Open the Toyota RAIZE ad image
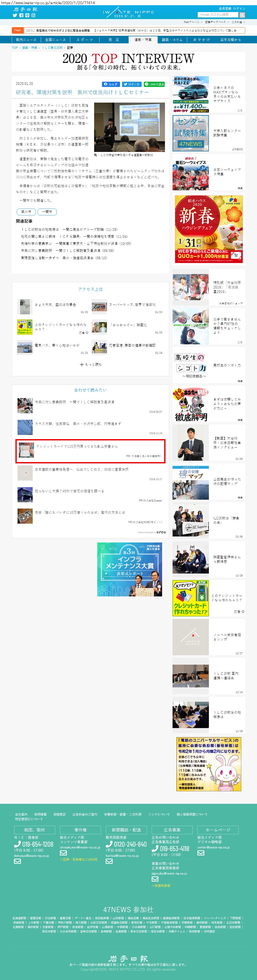Viewport: 257px width, 980px height. tap(190, 94)
